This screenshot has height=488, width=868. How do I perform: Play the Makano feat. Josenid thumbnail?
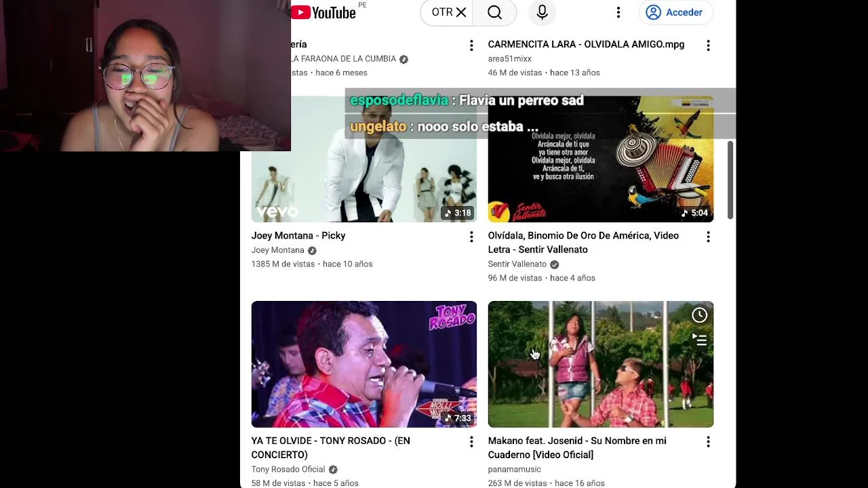tap(601, 364)
